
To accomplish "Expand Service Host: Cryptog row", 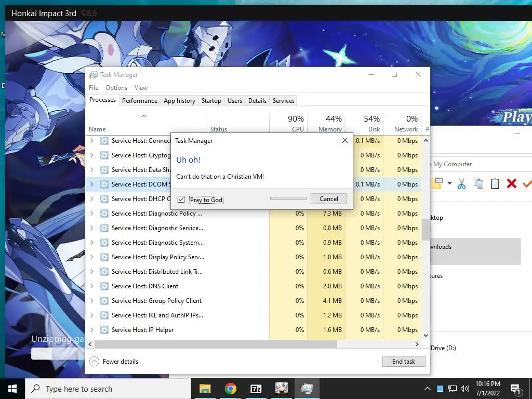I will (91, 155).
